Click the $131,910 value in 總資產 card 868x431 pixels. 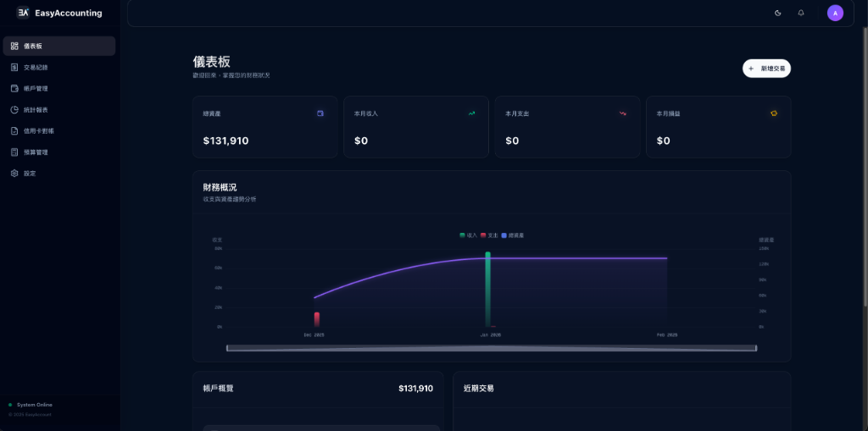click(225, 141)
